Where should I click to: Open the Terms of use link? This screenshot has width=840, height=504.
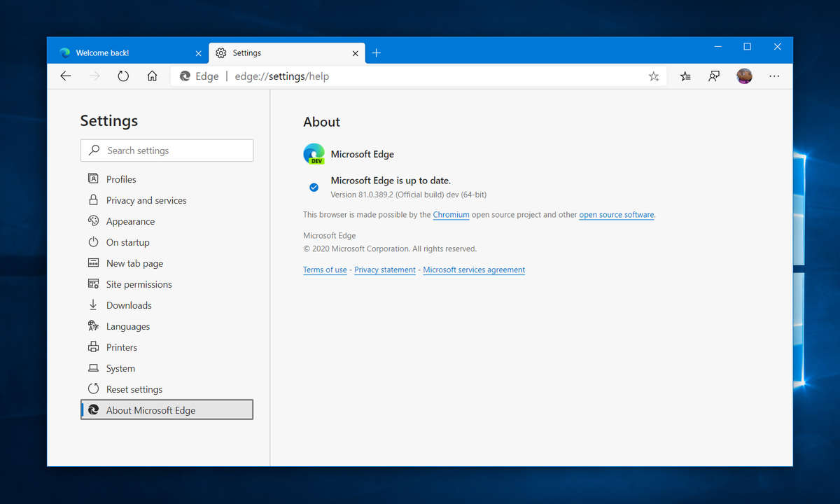(x=325, y=269)
